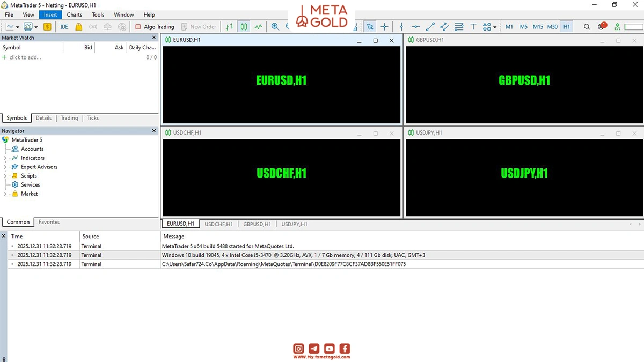Click the Market shopping bag icon

pos(79,27)
